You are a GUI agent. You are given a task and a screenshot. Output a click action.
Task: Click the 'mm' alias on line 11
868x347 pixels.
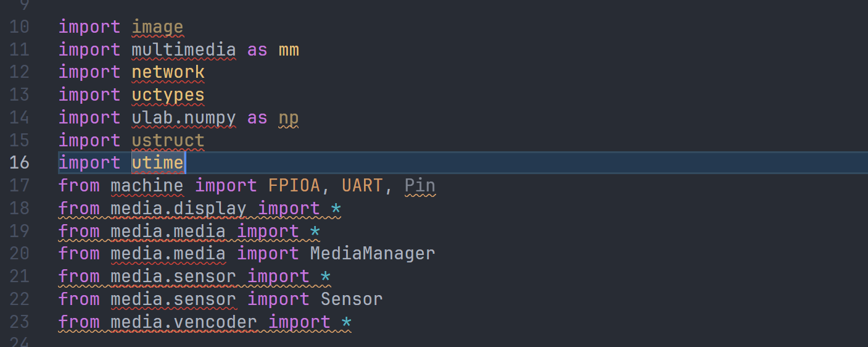coord(289,50)
